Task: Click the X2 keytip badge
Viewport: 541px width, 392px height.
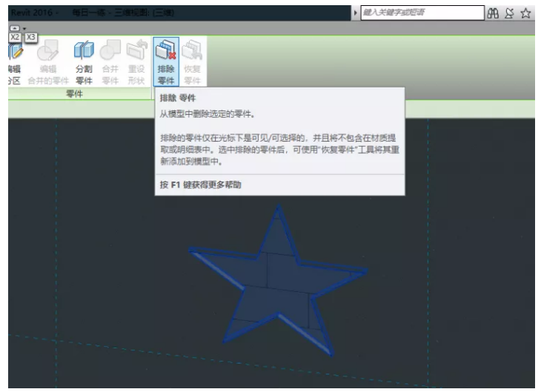Action: tap(15, 37)
